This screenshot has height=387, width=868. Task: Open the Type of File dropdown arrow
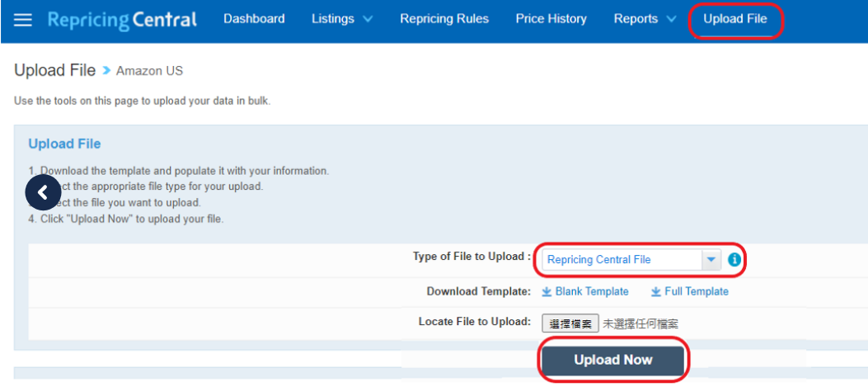pos(711,259)
